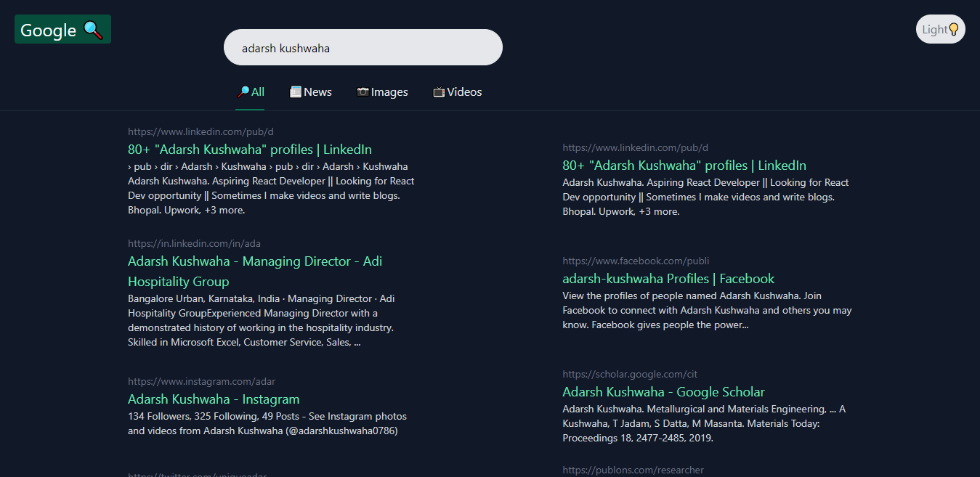Click the Facebook result description snippet
Viewport: 980px width, 477px height.
tap(708, 310)
